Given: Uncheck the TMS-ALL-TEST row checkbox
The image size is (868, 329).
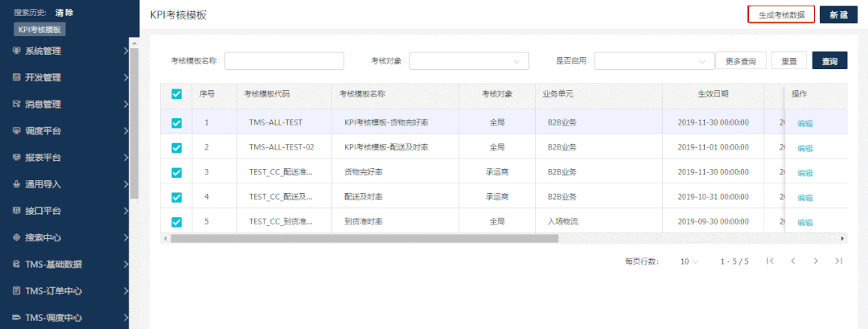Looking at the screenshot, I should (x=177, y=123).
